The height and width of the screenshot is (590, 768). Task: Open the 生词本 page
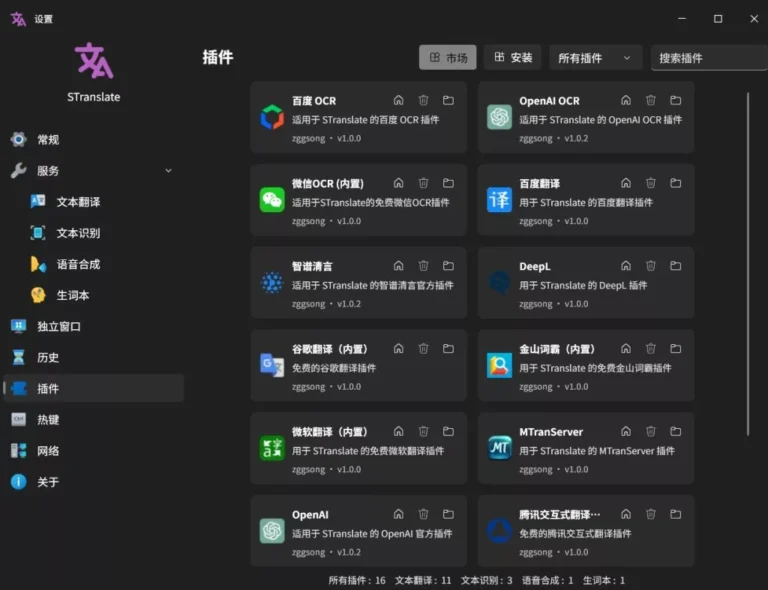[x=93, y=295]
